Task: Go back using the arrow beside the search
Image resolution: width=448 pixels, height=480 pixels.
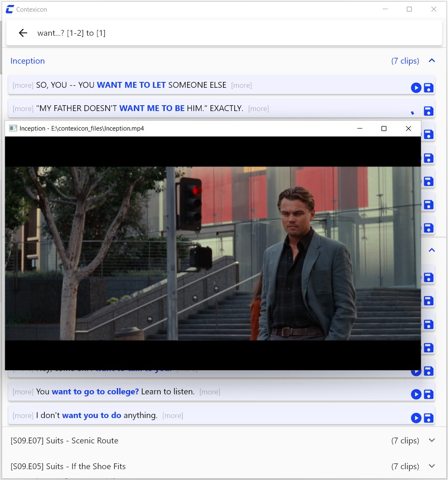Action: click(23, 33)
